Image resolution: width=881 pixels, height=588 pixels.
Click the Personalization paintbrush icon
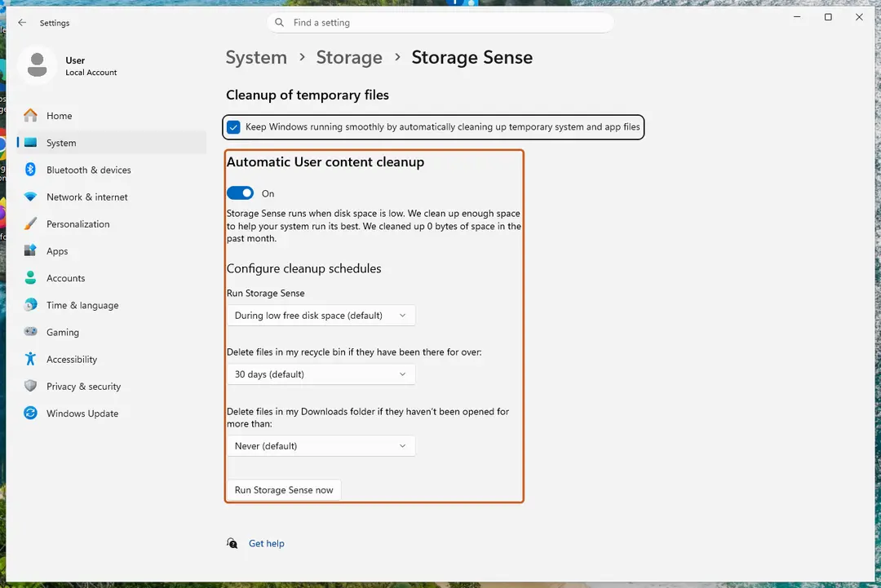[x=30, y=224]
